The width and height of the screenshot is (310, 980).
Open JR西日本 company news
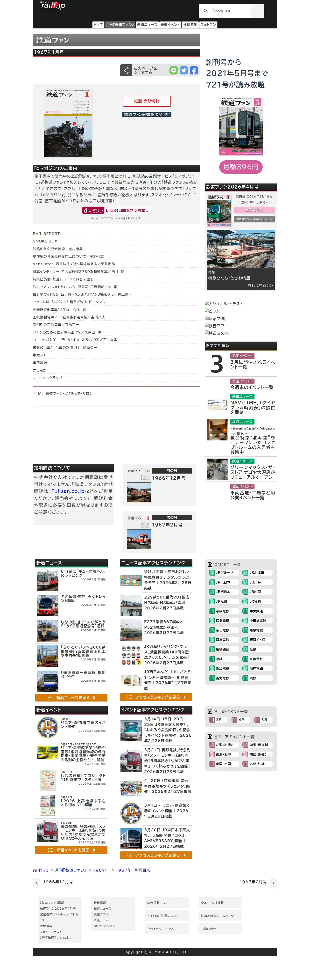coord(223,592)
